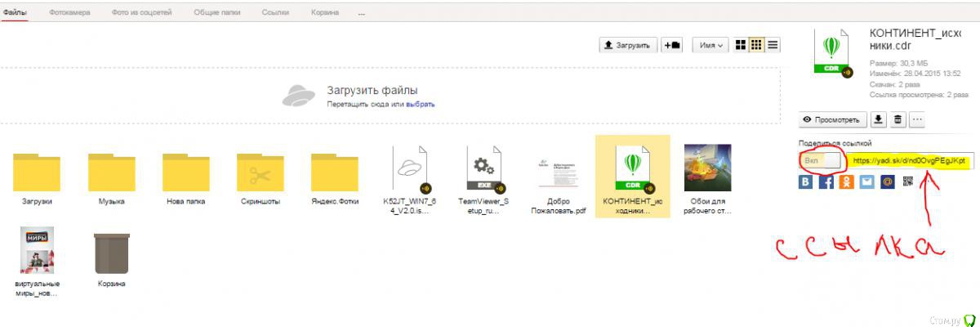Image resolution: width=980 pixels, height=327 pixels.
Task: Share link via Odnoklassniki icon
Action: click(x=846, y=181)
